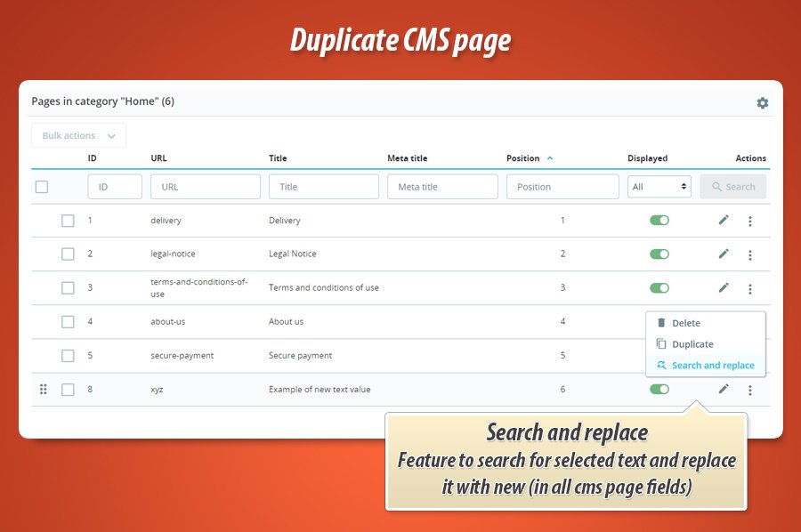Toggle off Displayed for the Delivery page

point(659,220)
